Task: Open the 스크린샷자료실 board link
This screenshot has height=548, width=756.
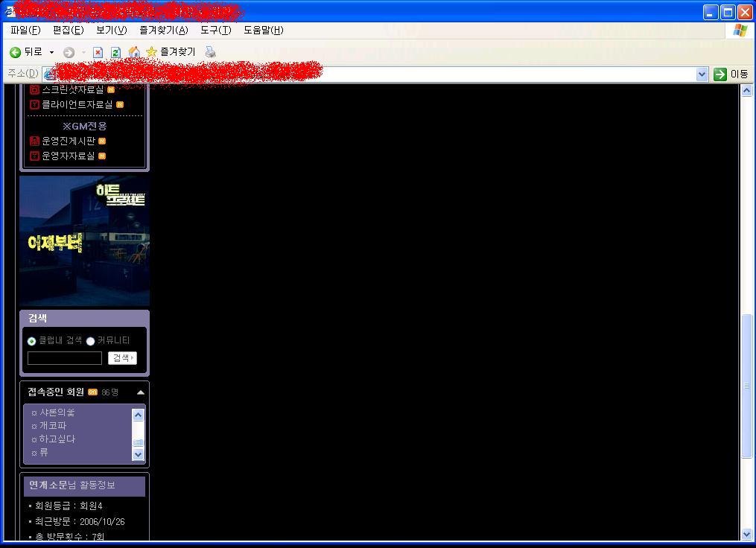Action: pos(73,89)
